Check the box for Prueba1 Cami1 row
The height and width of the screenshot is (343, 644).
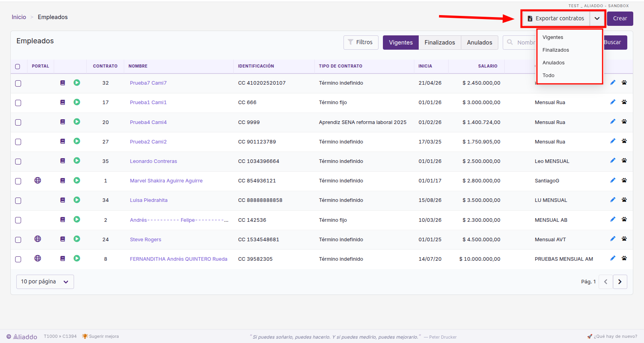coord(18,103)
